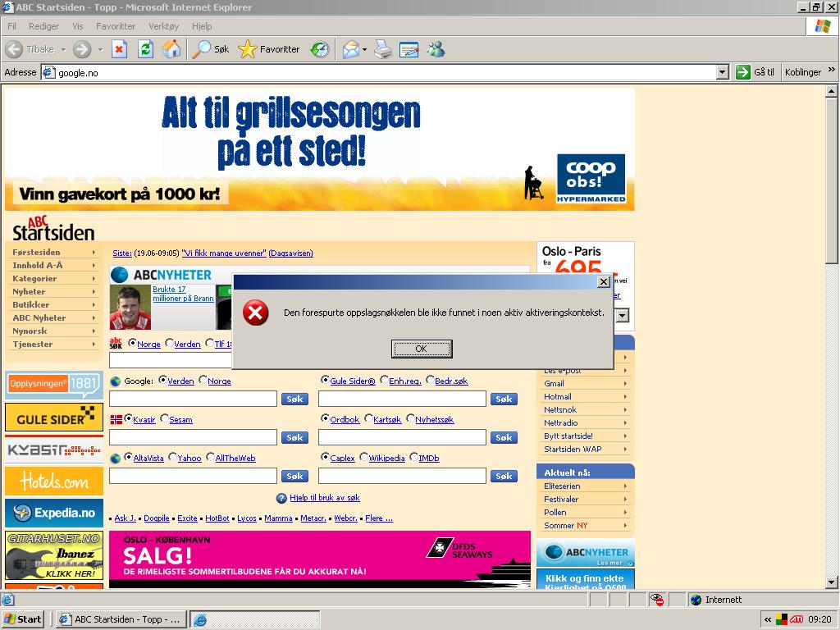
Task: Click the Back (Tilbake) arrow icon
Action: tap(14, 49)
